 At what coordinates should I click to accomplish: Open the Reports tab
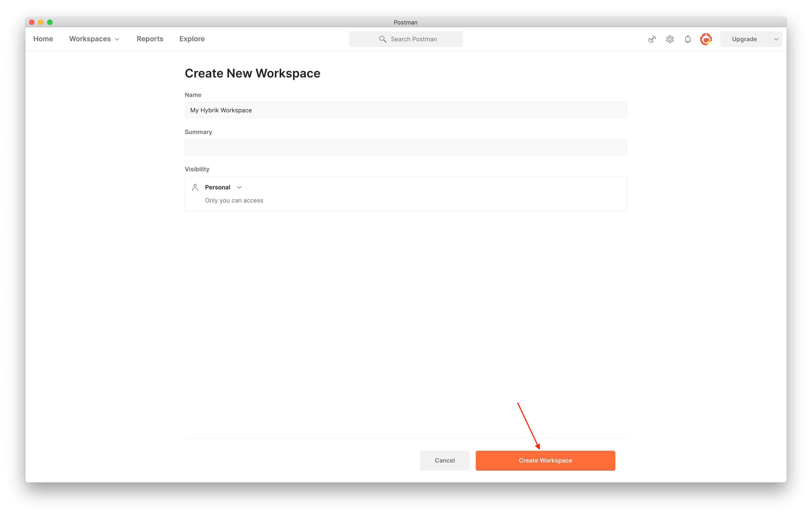point(150,39)
